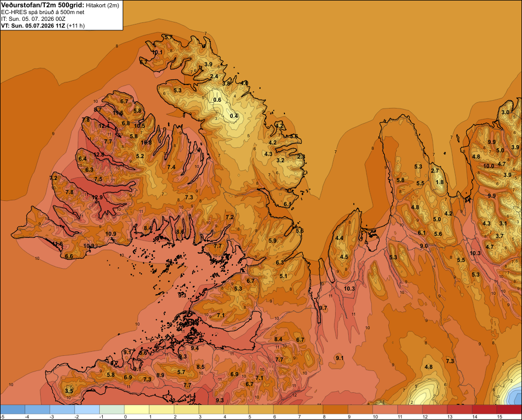Click the dark red 14–15 legend swatch
The height and width of the screenshot is (420, 522).
click(x=485, y=410)
